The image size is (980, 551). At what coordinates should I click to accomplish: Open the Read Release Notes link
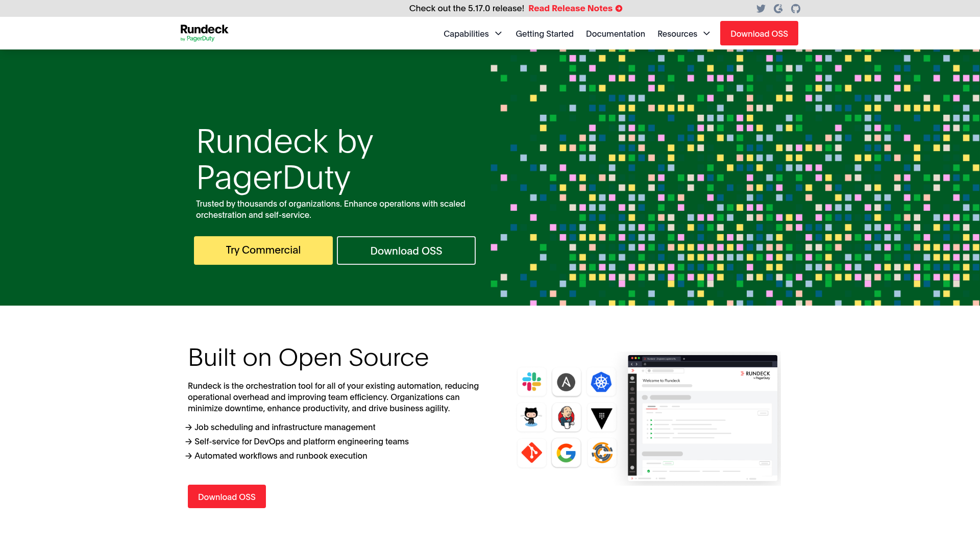(x=575, y=8)
